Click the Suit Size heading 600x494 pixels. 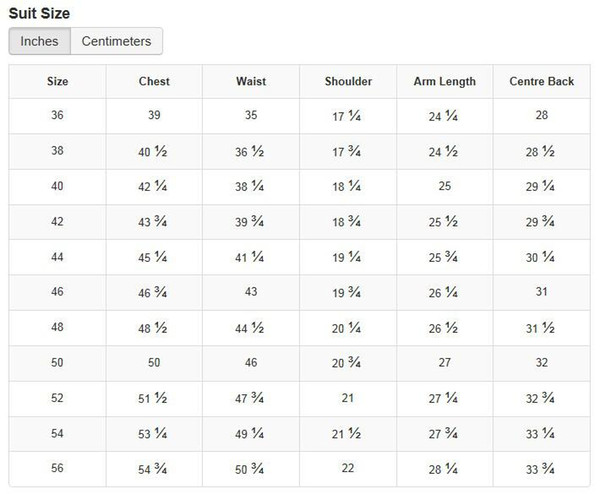(x=39, y=13)
